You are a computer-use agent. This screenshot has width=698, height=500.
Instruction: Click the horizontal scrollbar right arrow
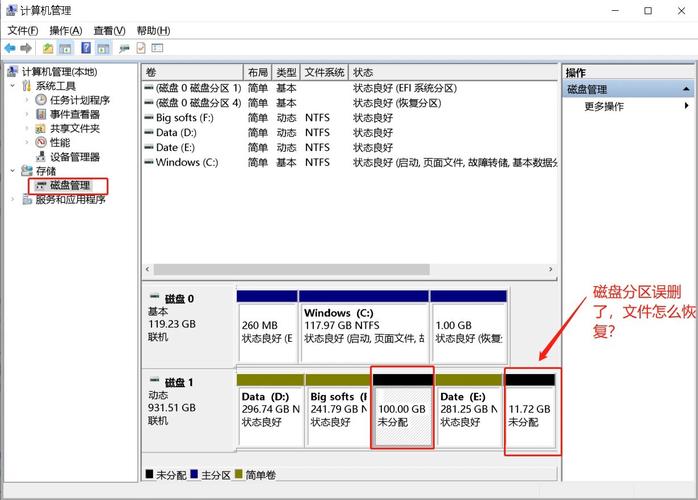coord(551,269)
